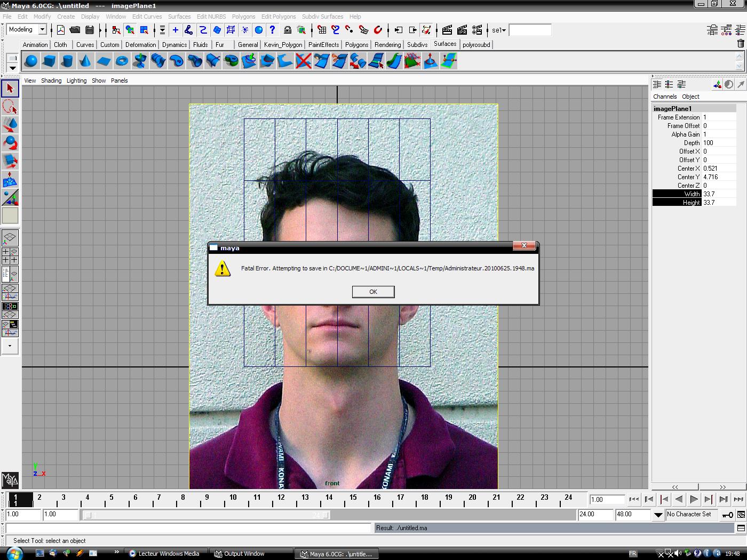This screenshot has width=747, height=560.
Task: Switch to the PaintEffects shelf tab
Action: point(323,45)
